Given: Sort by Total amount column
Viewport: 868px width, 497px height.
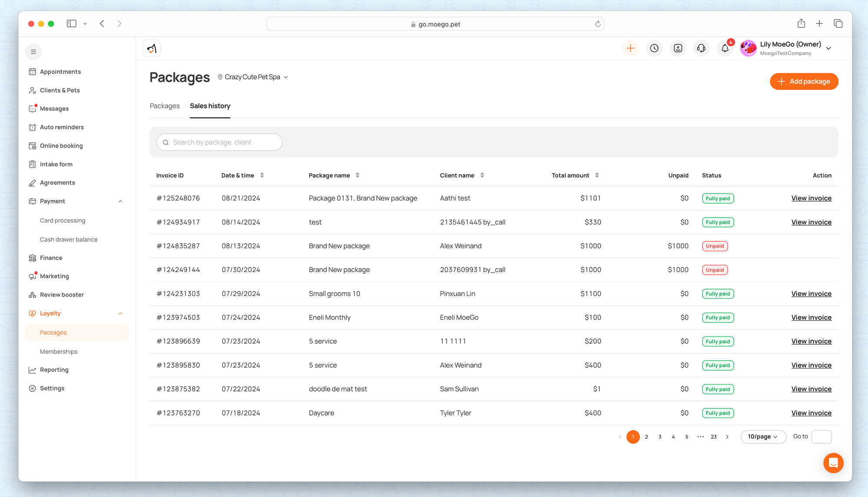Looking at the screenshot, I should click(x=597, y=175).
